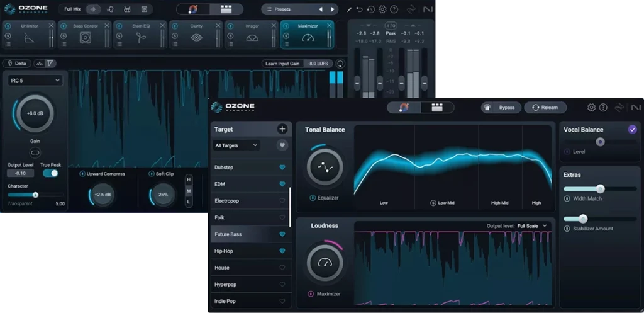Expand the All Targets dropdown
The image size is (644, 313).
tap(236, 145)
